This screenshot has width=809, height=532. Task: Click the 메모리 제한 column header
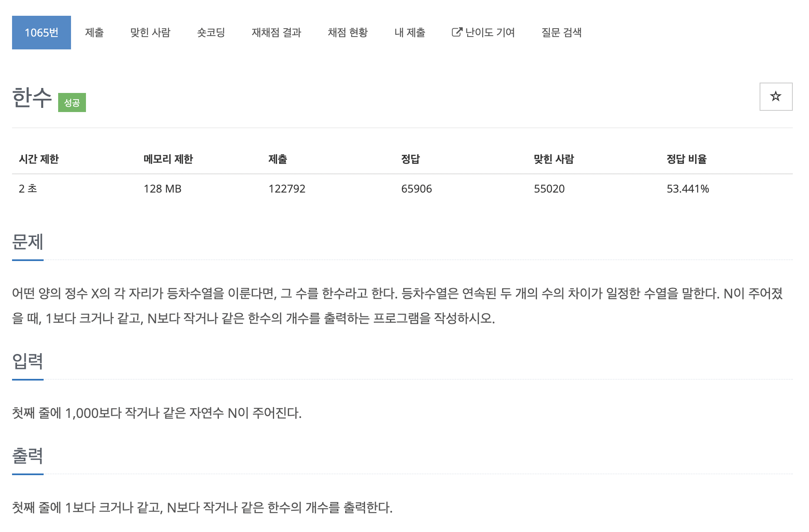168,159
